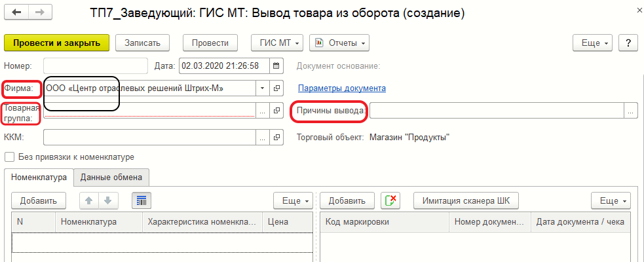Expand the Фирма dropdown list
The image size is (644, 262).
pos(263,88)
